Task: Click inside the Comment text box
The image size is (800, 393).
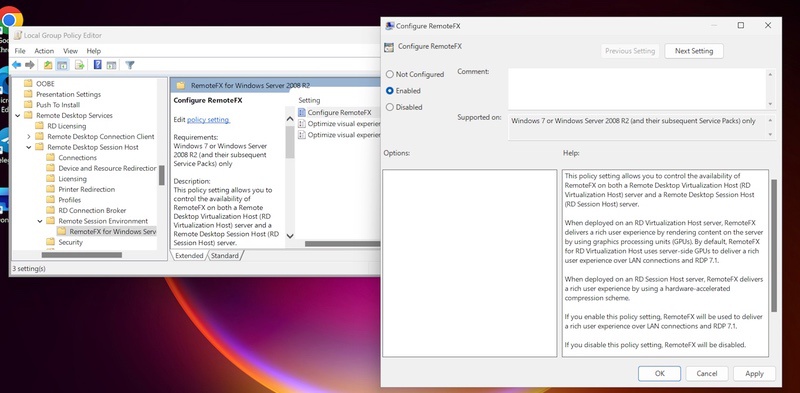Action: pyautogui.click(x=637, y=88)
